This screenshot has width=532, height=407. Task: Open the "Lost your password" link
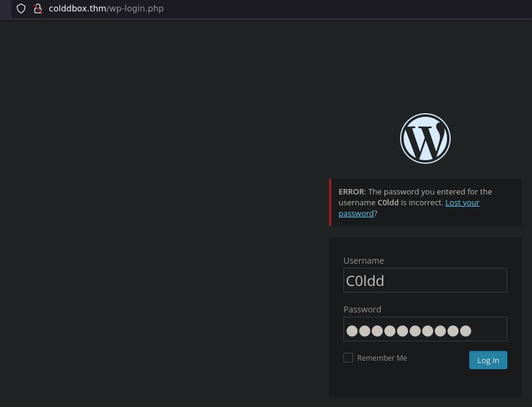point(462,203)
